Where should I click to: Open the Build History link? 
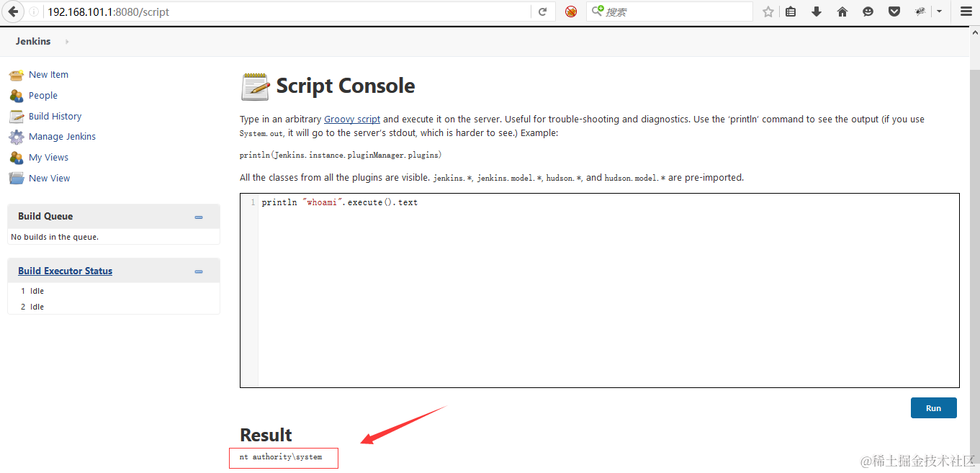(55, 117)
